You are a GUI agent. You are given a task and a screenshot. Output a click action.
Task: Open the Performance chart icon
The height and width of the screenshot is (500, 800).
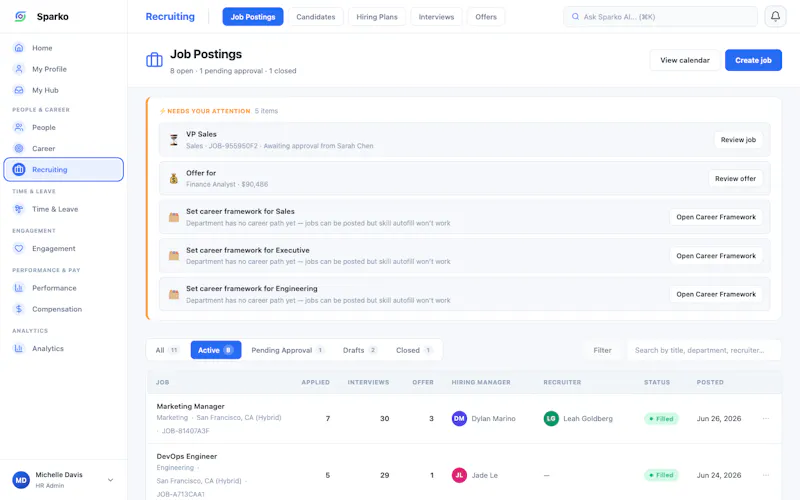click(x=19, y=288)
